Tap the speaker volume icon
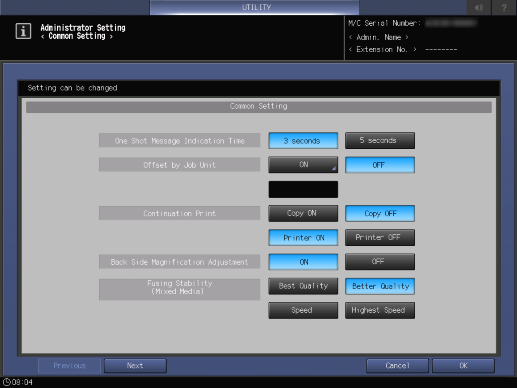 (x=479, y=7)
